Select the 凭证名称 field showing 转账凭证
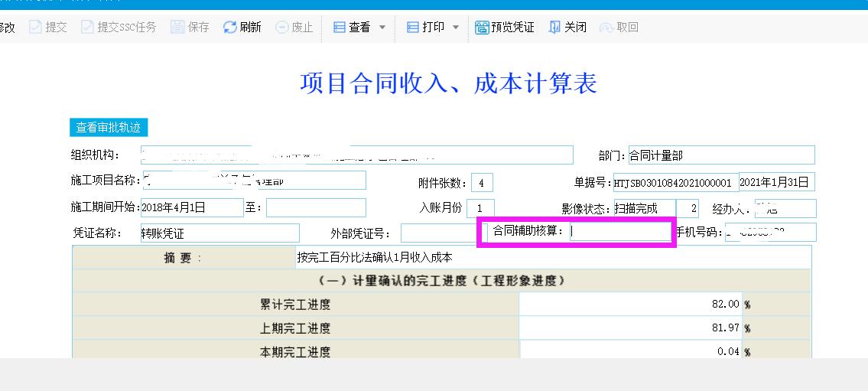Viewport: 868px width, 391px height. point(219,233)
